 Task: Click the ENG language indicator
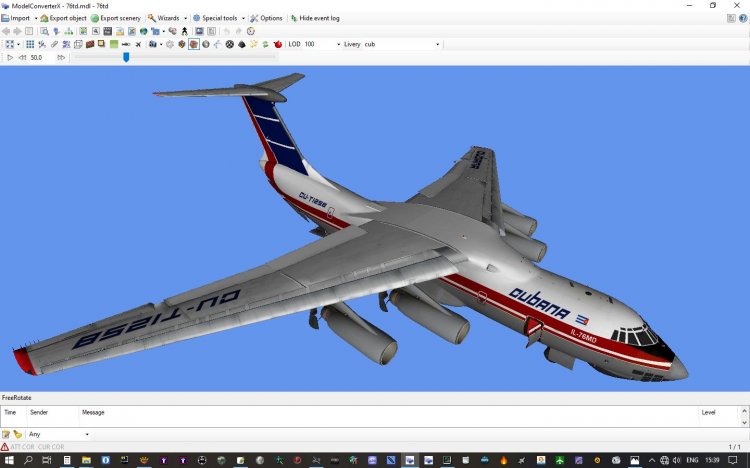(x=692, y=460)
